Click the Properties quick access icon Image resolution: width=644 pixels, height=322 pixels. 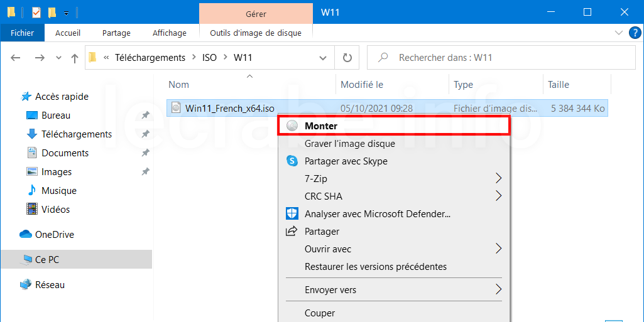[x=36, y=13]
